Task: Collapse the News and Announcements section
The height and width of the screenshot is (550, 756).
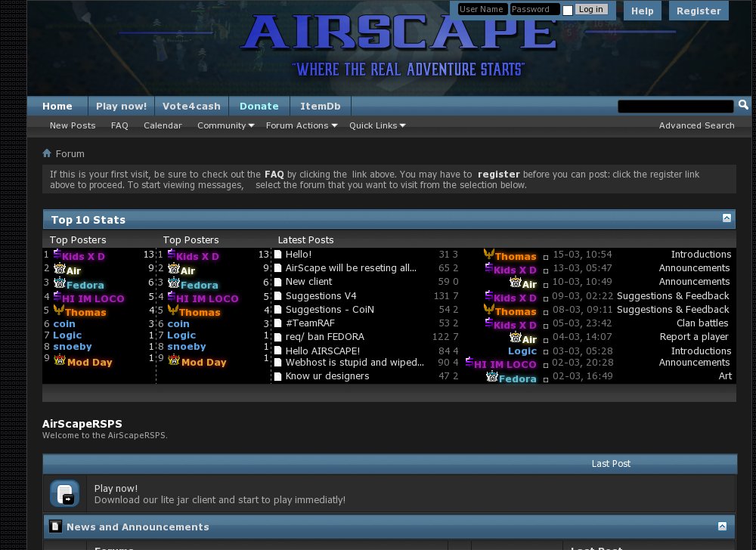Action: [722, 526]
